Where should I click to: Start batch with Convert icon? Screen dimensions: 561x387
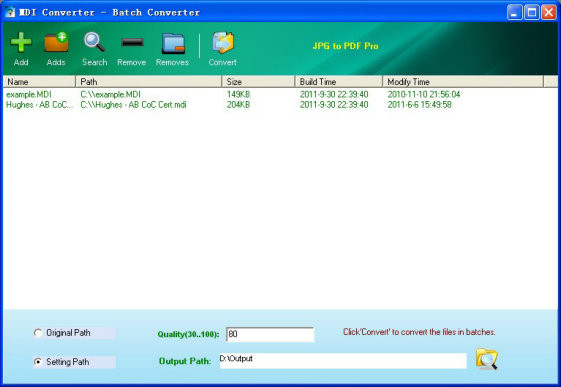223,43
